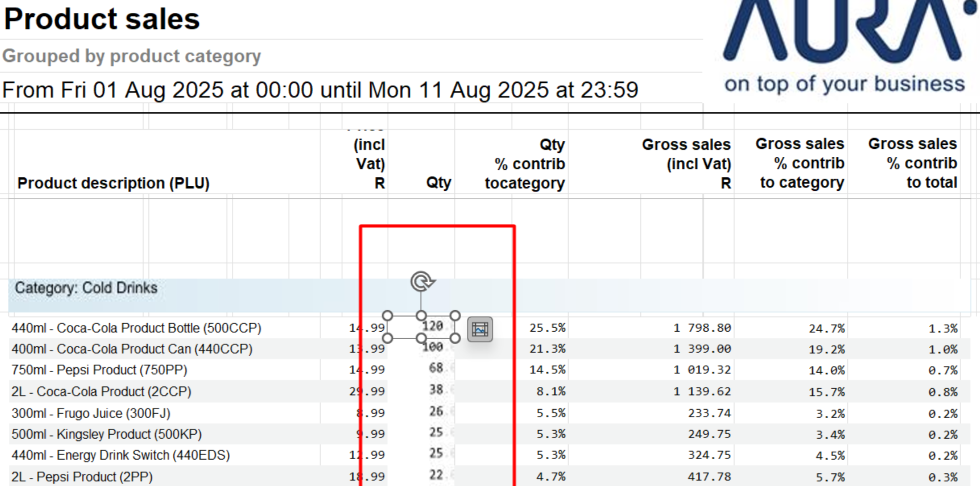Click the 25.5% quantity contribution value
The width and height of the screenshot is (980, 486).
pos(547,328)
